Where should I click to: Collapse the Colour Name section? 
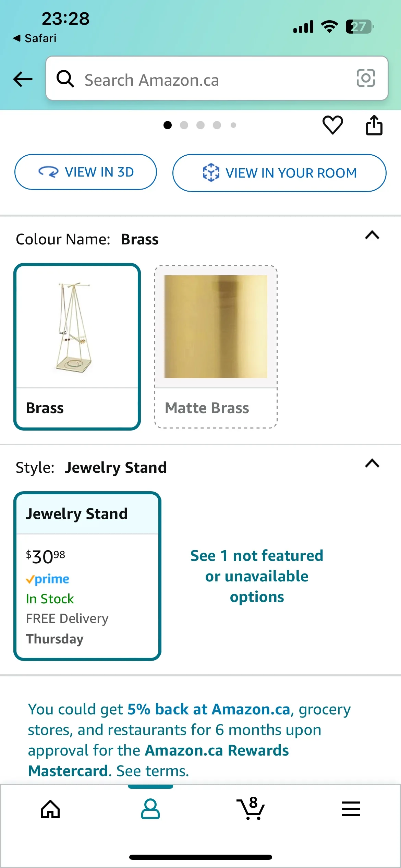373,235
